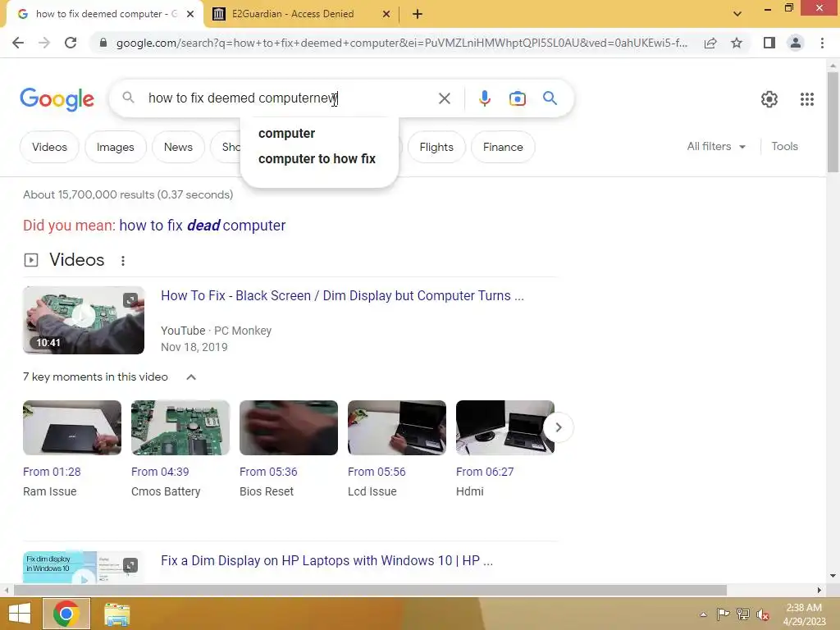Open the tab search dropdown arrow
The height and width of the screenshot is (630, 840).
[737, 14]
